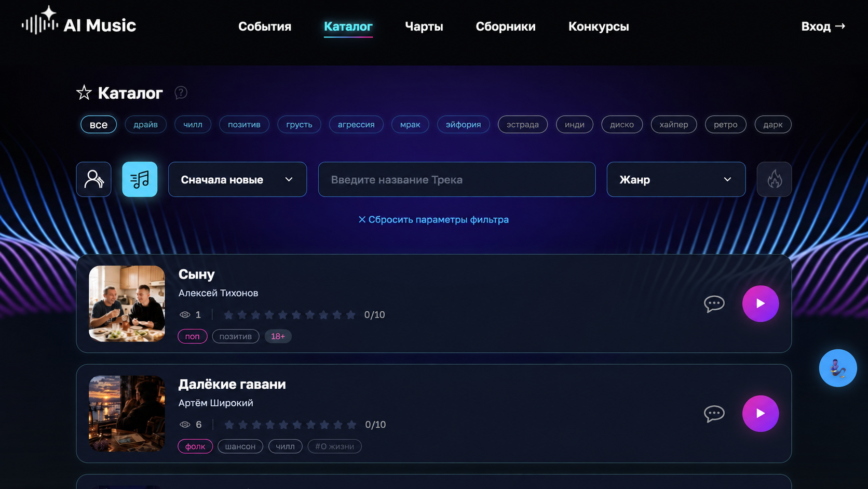Open the help question mark icon
The height and width of the screenshot is (489, 868).
pyautogui.click(x=181, y=93)
